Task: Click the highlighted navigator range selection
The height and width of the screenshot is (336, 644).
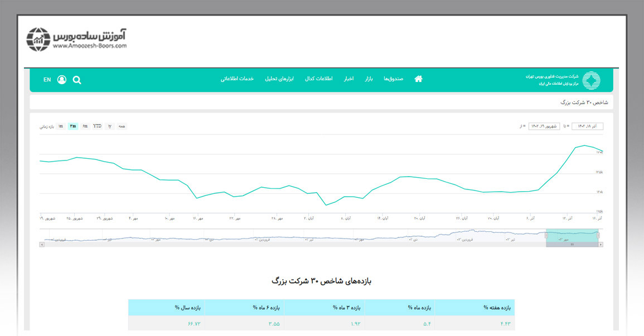Action: click(x=572, y=236)
